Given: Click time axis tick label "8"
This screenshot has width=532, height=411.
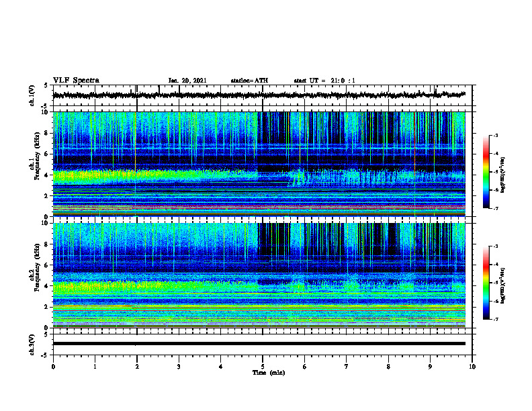Looking at the screenshot, I should pyautogui.click(x=388, y=367).
